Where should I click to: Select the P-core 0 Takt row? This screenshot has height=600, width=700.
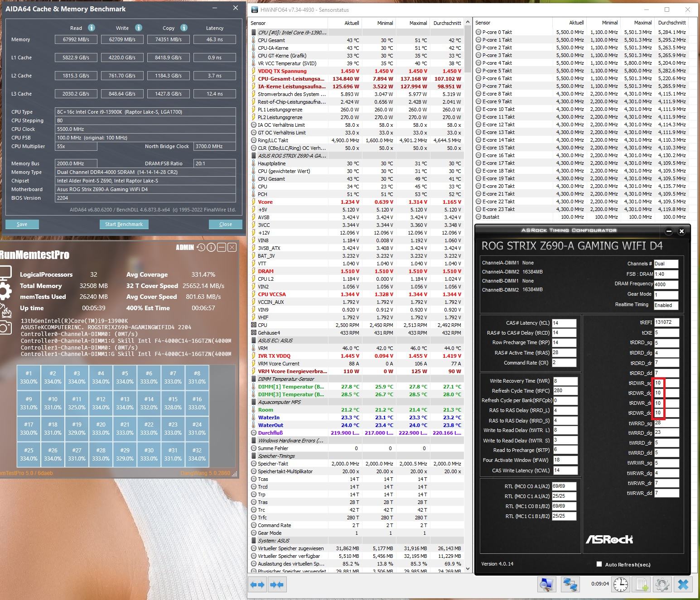point(580,32)
